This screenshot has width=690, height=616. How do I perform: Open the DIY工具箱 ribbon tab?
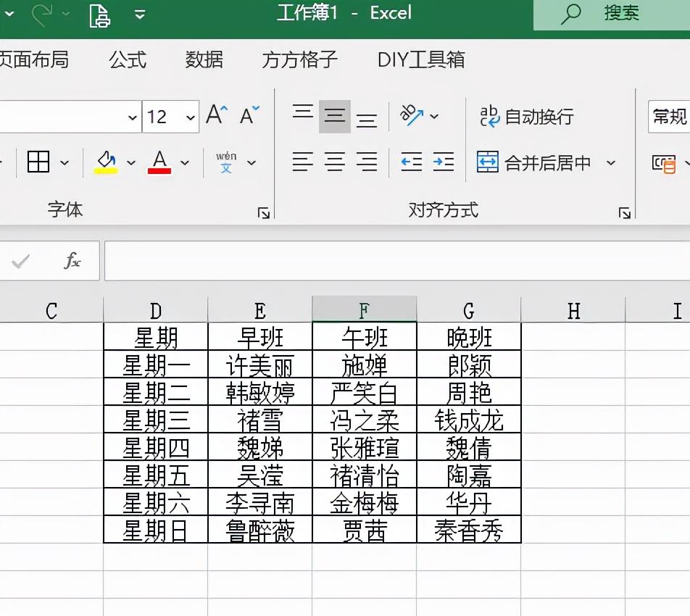[x=419, y=62]
